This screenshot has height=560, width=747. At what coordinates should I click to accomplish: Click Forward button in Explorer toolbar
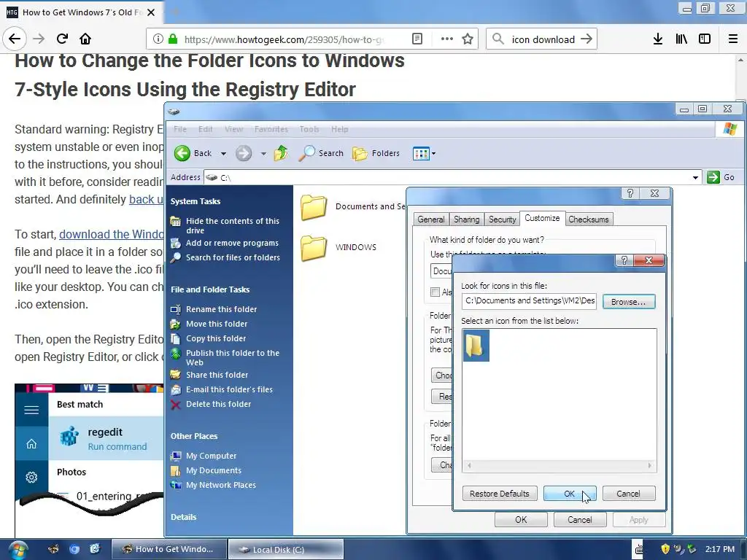[244, 153]
